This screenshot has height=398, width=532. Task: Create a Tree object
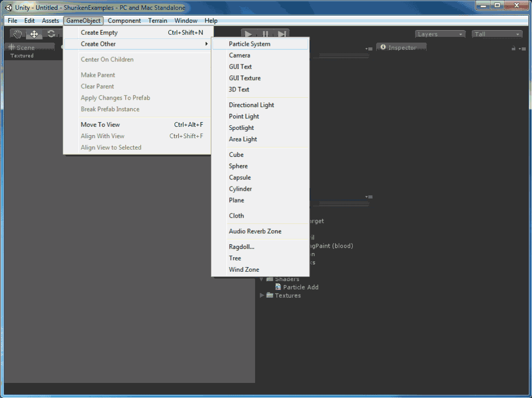(260, 258)
